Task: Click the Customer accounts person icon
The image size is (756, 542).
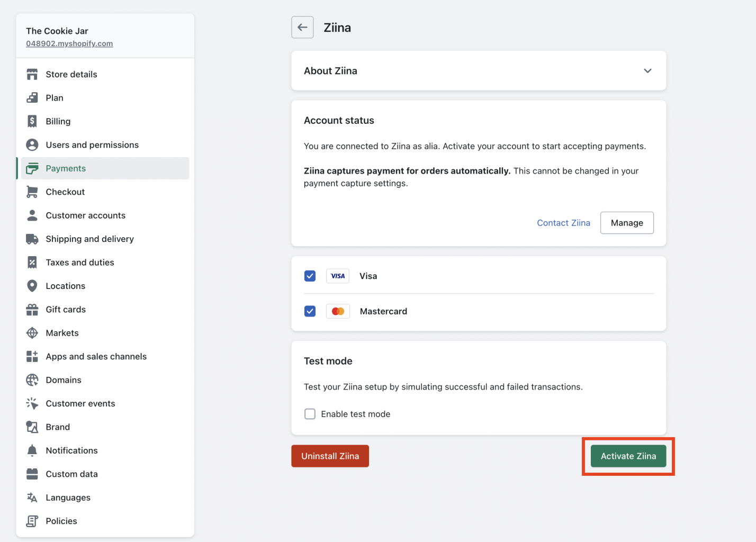Action: point(32,215)
